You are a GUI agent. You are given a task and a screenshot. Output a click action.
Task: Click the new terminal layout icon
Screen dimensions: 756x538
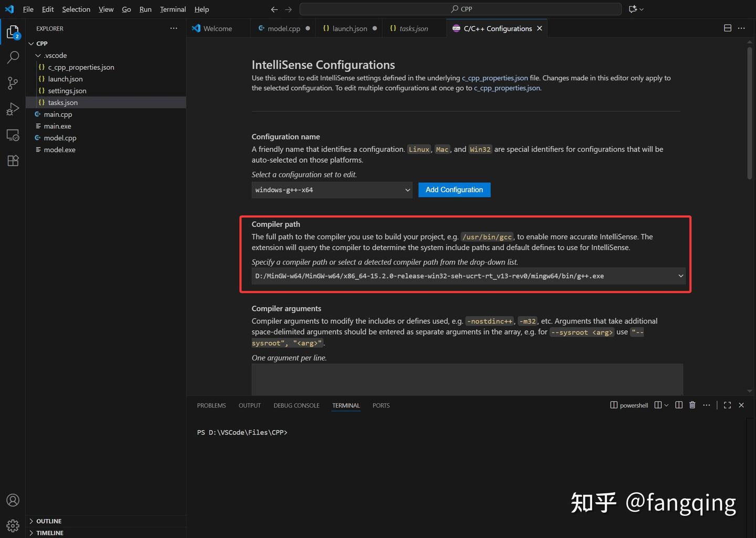pos(658,405)
